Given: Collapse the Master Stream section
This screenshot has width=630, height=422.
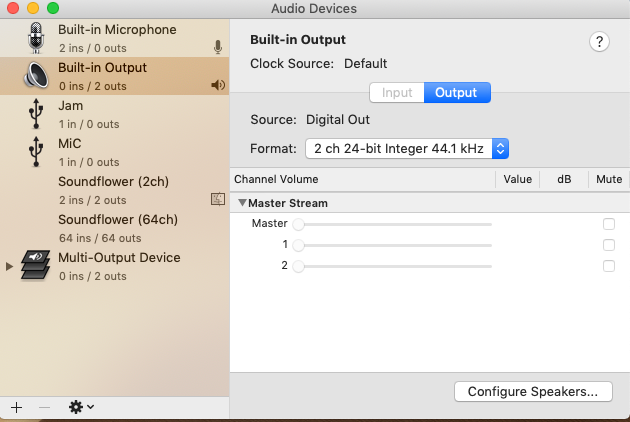Looking at the screenshot, I should [x=242, y=203].
